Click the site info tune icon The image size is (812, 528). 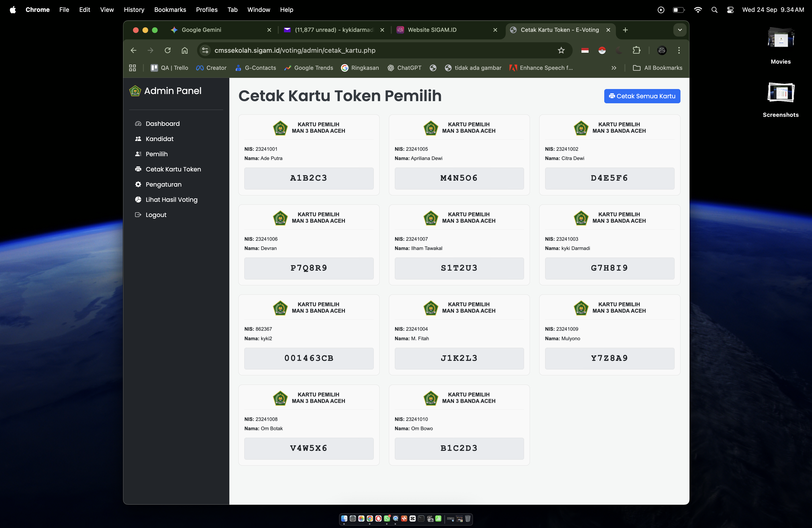(x=205, y=51)
